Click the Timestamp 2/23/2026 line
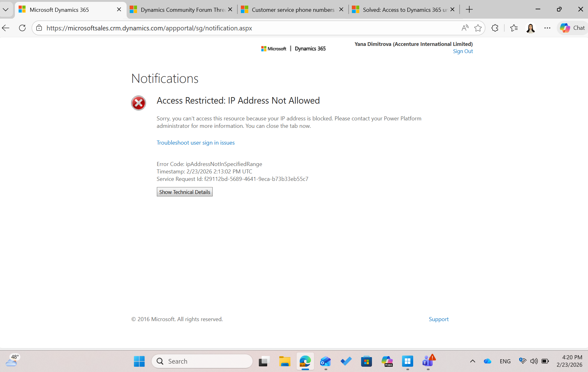Screen dimensions: 588x372 pos(205,171)
